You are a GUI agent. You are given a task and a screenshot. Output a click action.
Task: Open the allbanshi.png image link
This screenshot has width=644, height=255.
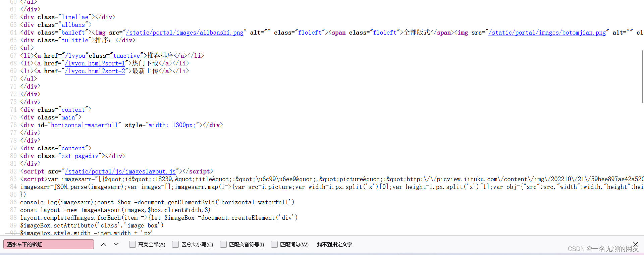pyautogui.click(x=185, y=33)
